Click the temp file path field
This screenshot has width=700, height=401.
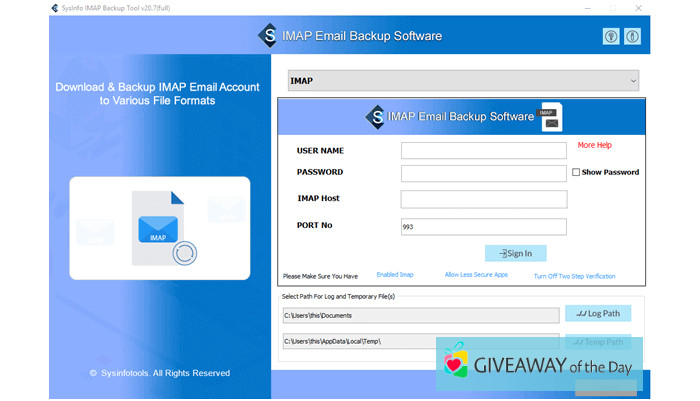(x=421, y=341)
